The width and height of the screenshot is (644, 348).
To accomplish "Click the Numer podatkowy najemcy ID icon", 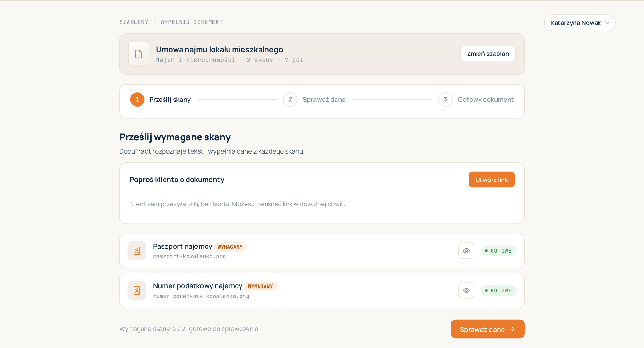I will (137, 290).
